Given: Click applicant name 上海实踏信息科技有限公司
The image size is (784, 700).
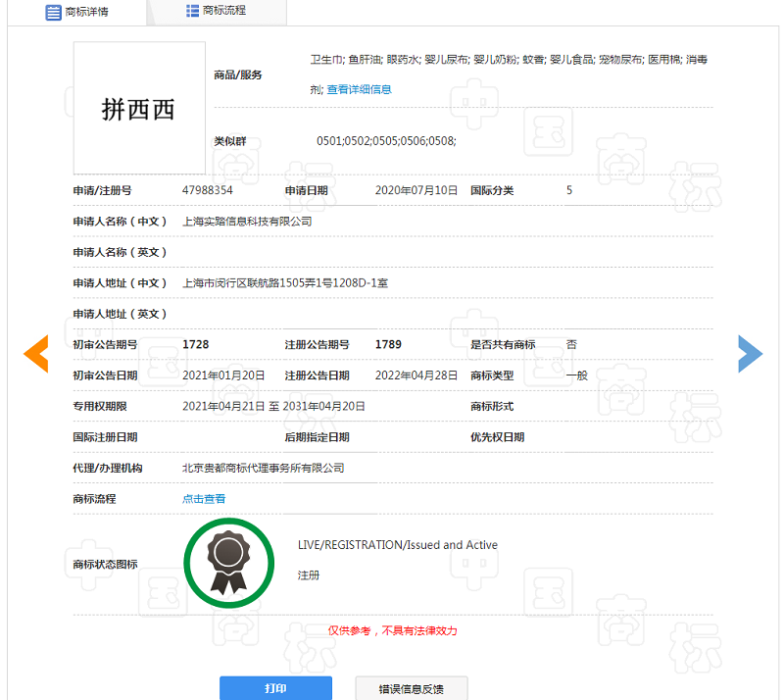Looking at the screenshot, I should pos(247,222).
